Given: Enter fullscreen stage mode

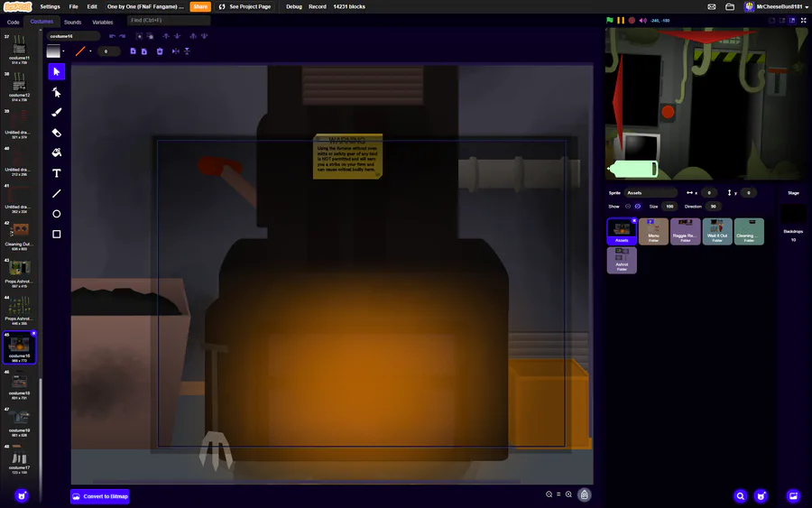Looking at the screenshot, I should [803, 20].
